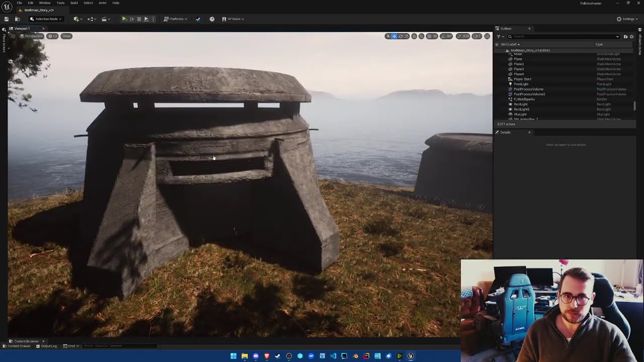The width and height of the screenshot is (644, 362).
Task: Click the Lit view mode button
Action: [53, 36]
